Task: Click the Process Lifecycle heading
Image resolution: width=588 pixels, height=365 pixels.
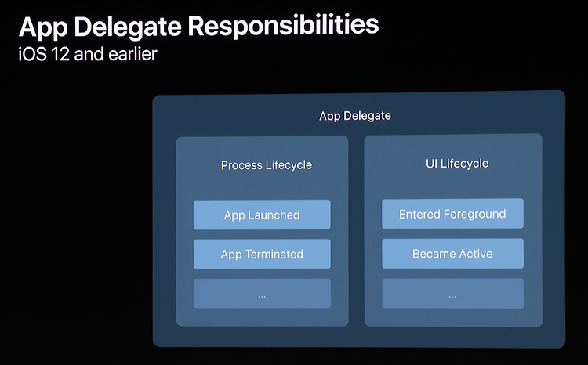Action: coord(267,165)
